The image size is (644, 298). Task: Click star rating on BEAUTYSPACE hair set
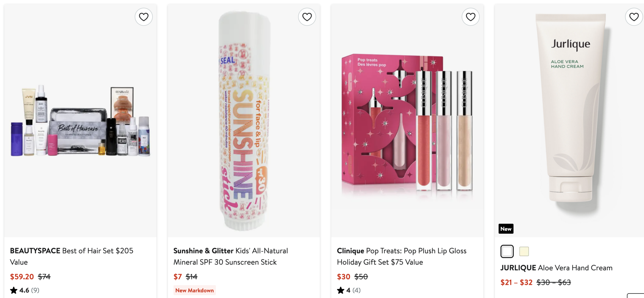coord(14,290)
